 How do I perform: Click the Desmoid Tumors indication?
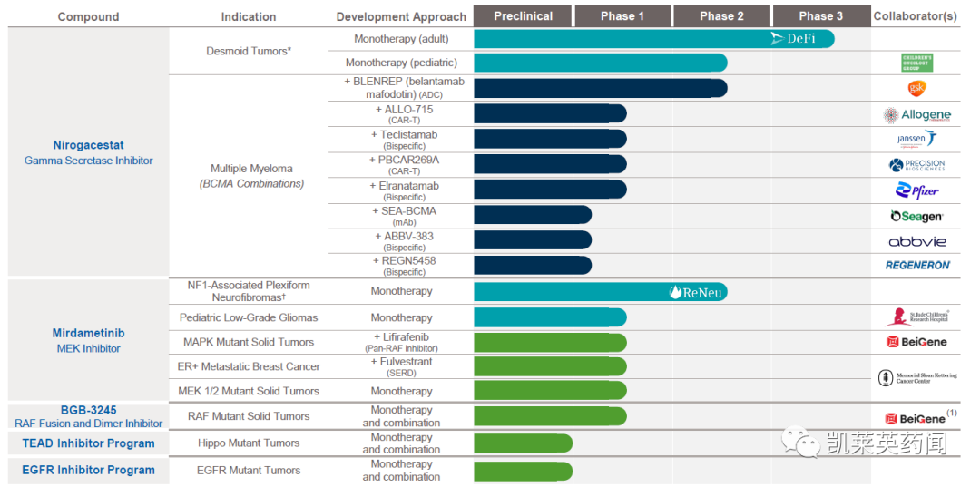[249, 51]
